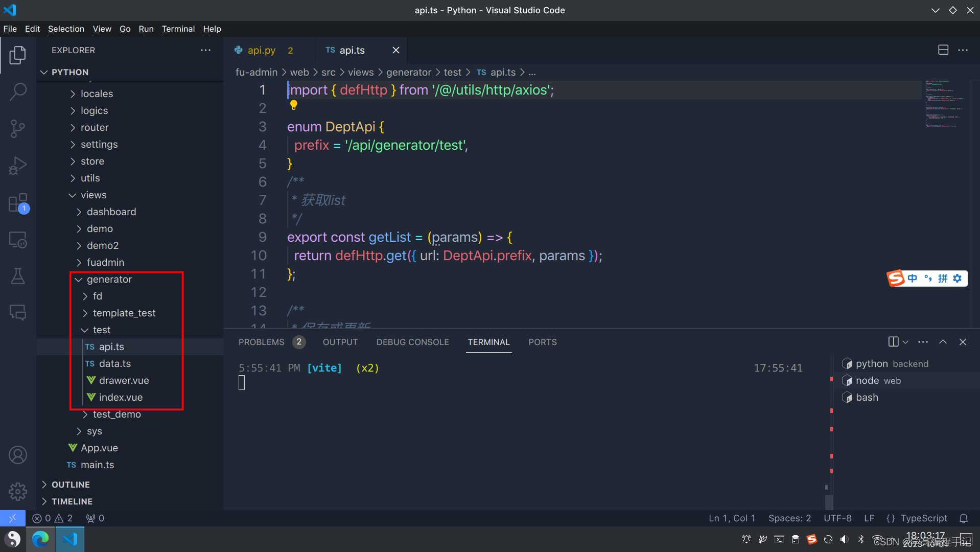Maximize the panel with the chevron toggle
980x552 pixels.
[x=943, y=341]
